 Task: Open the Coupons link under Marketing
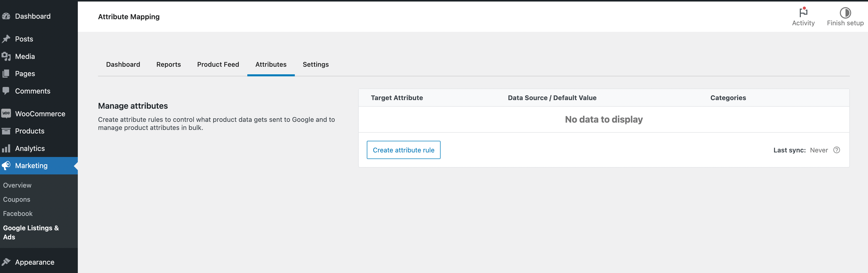click(16, 199)
